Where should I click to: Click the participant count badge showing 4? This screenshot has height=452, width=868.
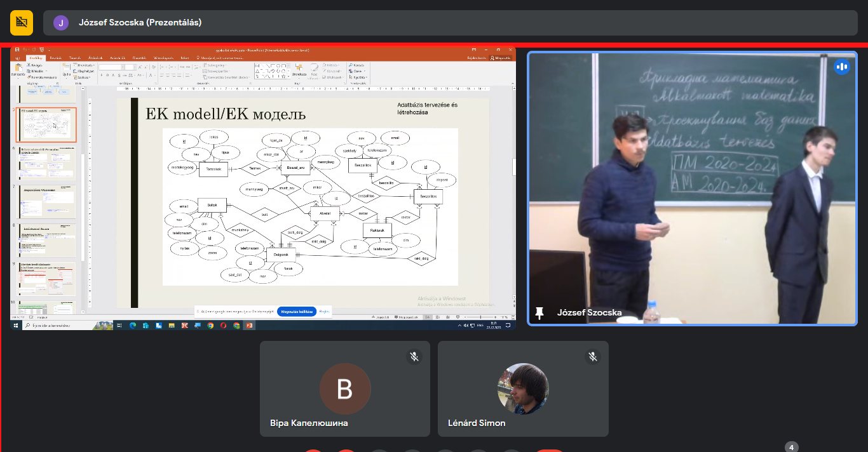[791, 447]
